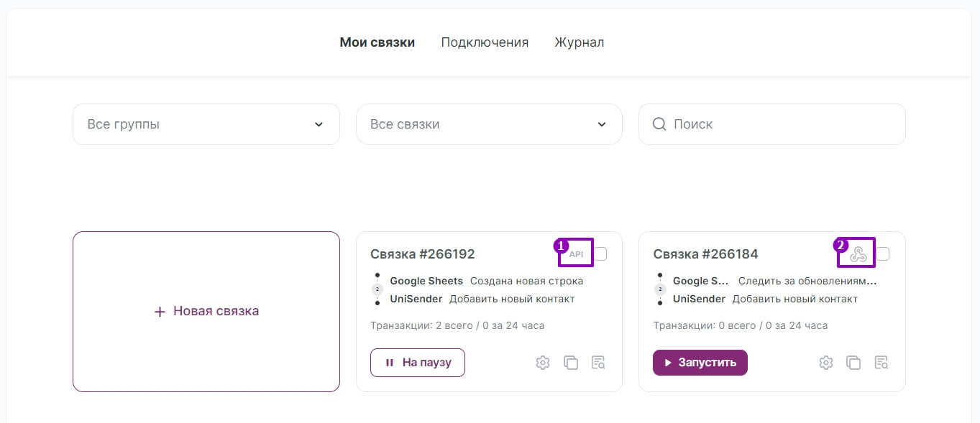Image resolution: width=980 pixels, height=423 pixels.
Task: Open settings gear for Связка #266184
Action: coord(826,363)
